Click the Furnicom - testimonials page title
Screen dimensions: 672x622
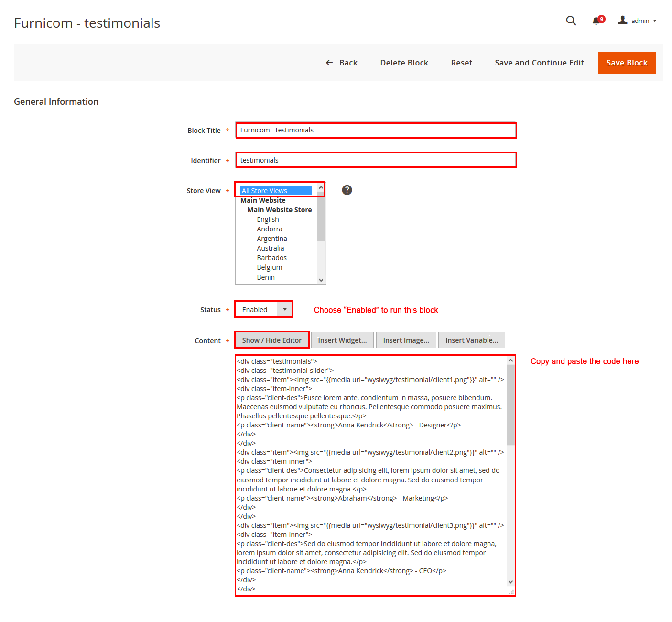coord(87,23)
